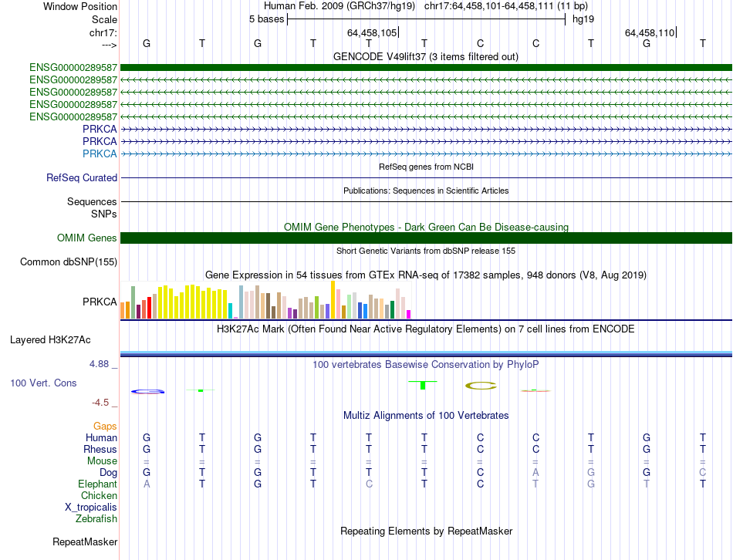
Task: Click the dark green bar in the GTEx chart
Action: click(x=392, y=309)
